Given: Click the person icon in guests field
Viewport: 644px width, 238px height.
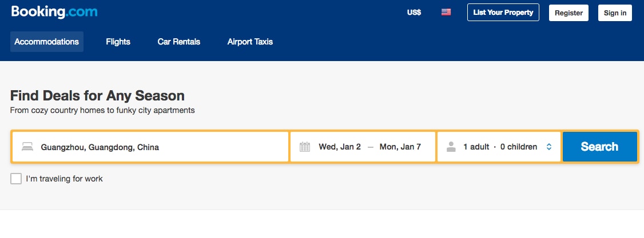Looking at the screenshot, I should pyautogui.click(x=451, y=147).
